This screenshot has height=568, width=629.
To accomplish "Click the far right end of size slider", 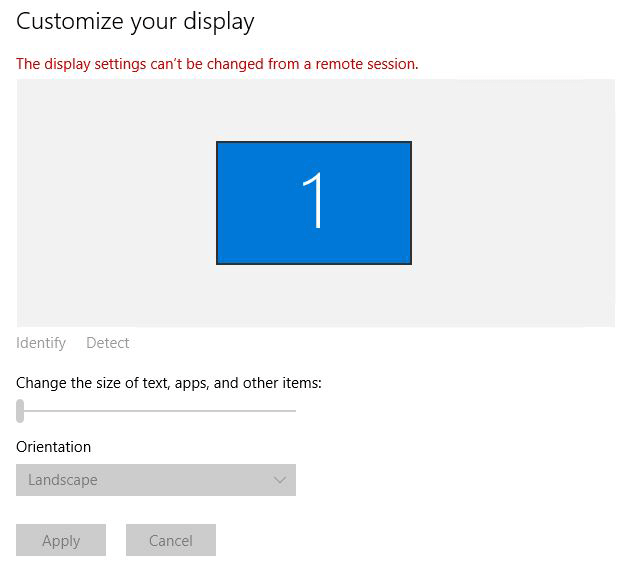I will pos(294,410).
